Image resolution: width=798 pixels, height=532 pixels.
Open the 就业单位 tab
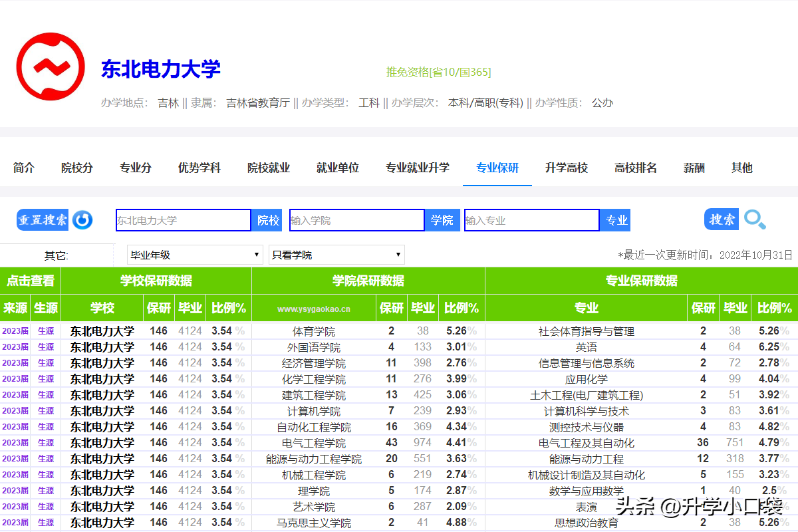click(338, 168)
